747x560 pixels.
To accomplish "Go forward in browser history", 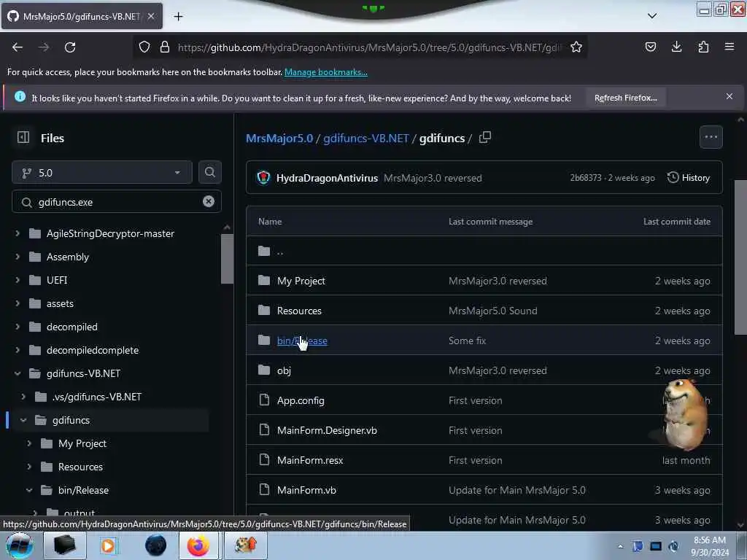I will (44, 47).
